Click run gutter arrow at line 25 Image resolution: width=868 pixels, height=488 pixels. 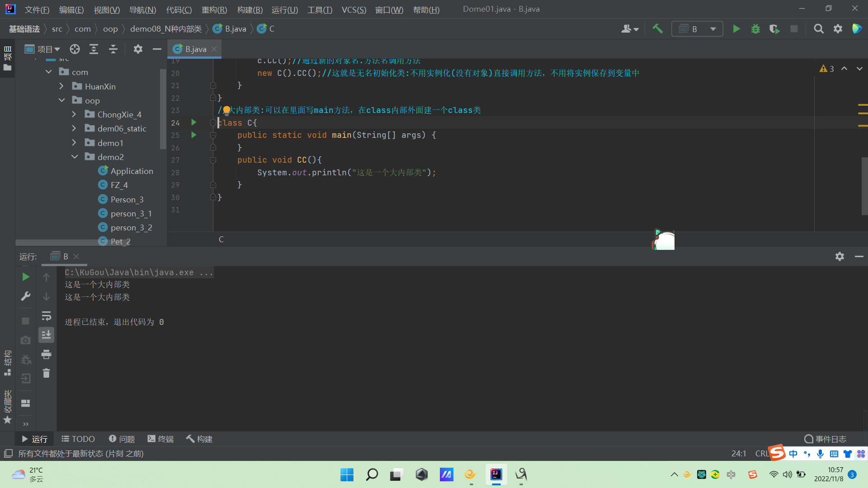pos(194,135)
